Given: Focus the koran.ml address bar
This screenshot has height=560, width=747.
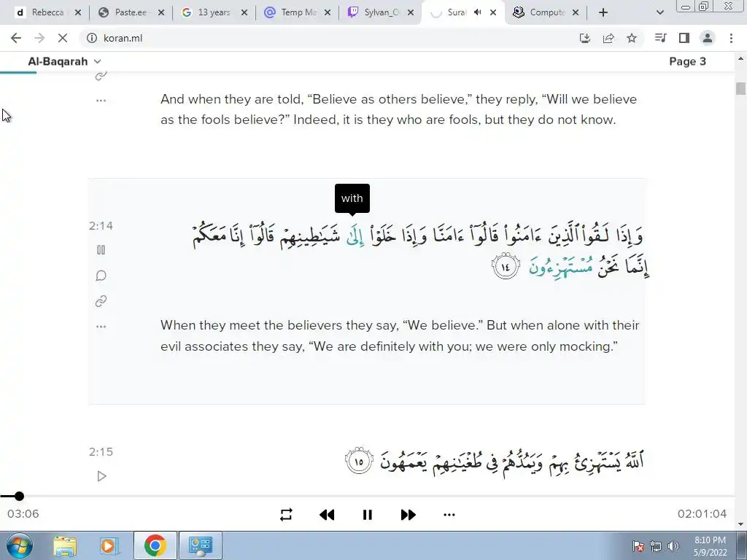Looking at the screenshot, I should coord(329,38).
